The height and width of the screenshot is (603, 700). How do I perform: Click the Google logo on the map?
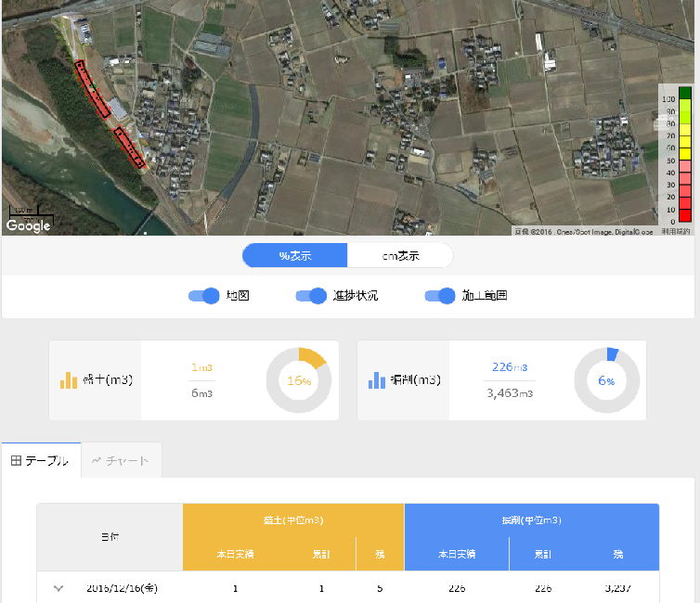[x=28, y=225]
